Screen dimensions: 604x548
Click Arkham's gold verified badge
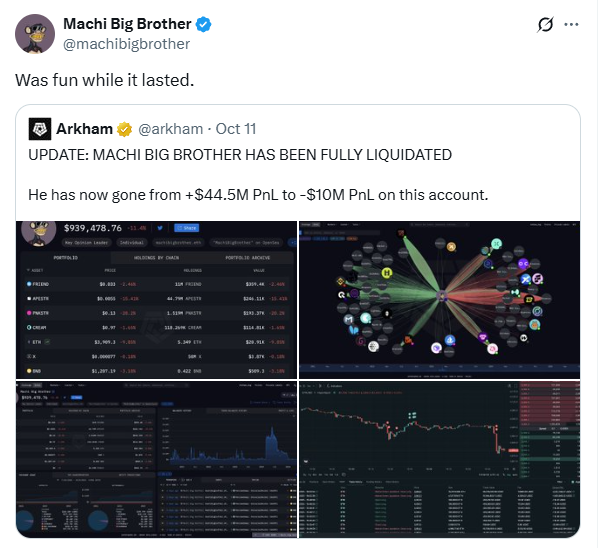pos(125,129)
